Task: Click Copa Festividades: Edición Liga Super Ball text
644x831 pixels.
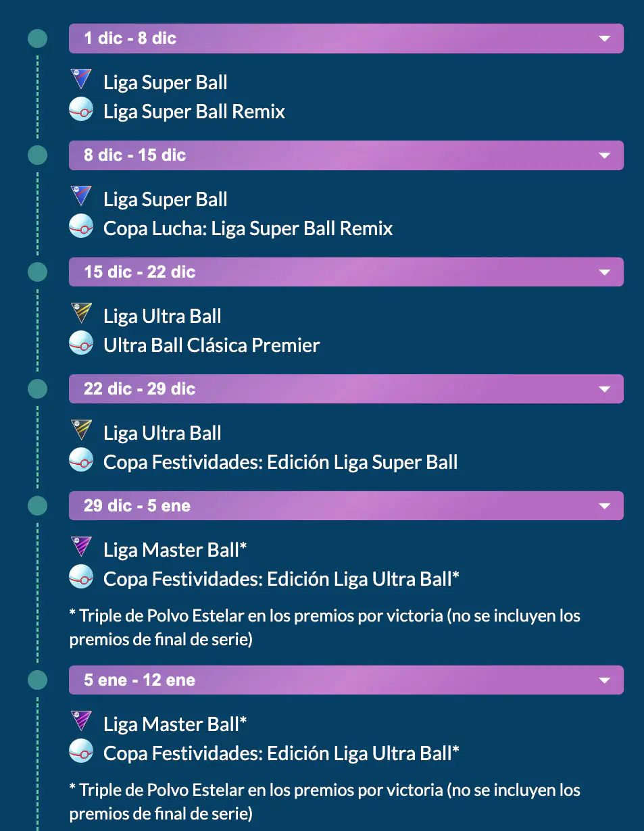Action: tap(280, 462)
